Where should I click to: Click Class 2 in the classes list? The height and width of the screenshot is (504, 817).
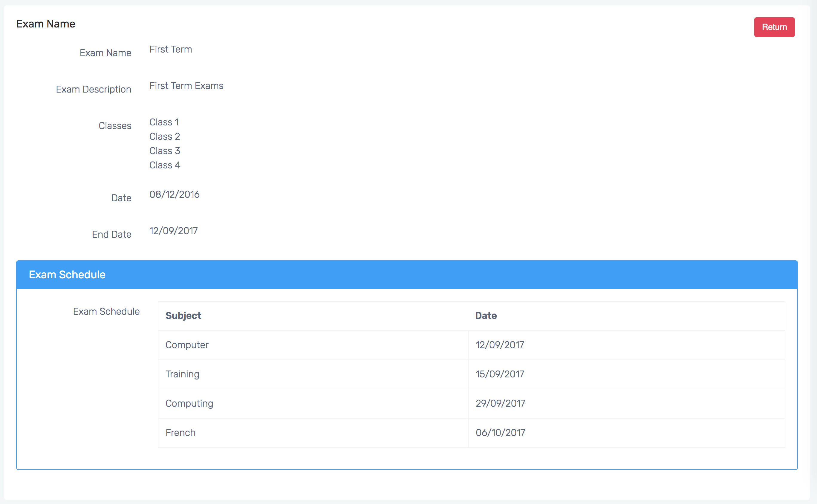[x=164, y=136]
